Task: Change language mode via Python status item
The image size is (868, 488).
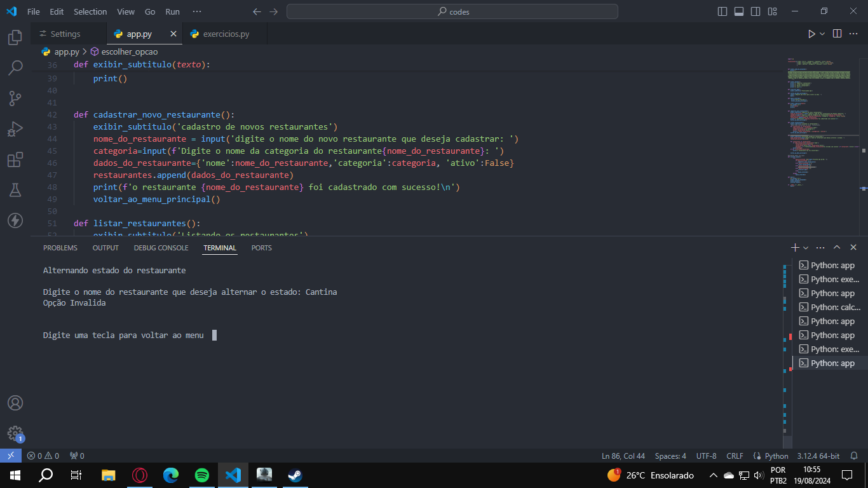Action: pyautogui.click(x=776, y=456)
